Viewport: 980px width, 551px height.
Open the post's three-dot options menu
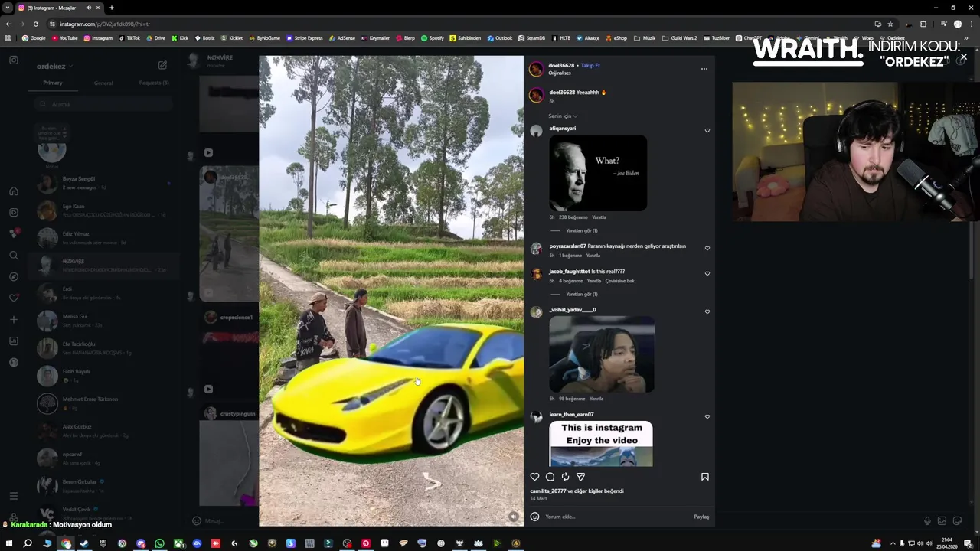[704, 69]
